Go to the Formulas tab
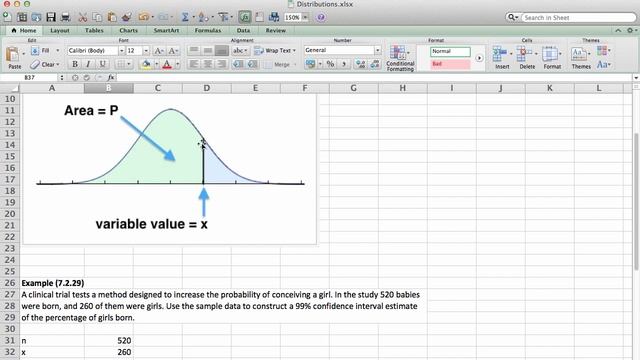The width and height of the screenshot is (640, 360). [x=208, y=31]
